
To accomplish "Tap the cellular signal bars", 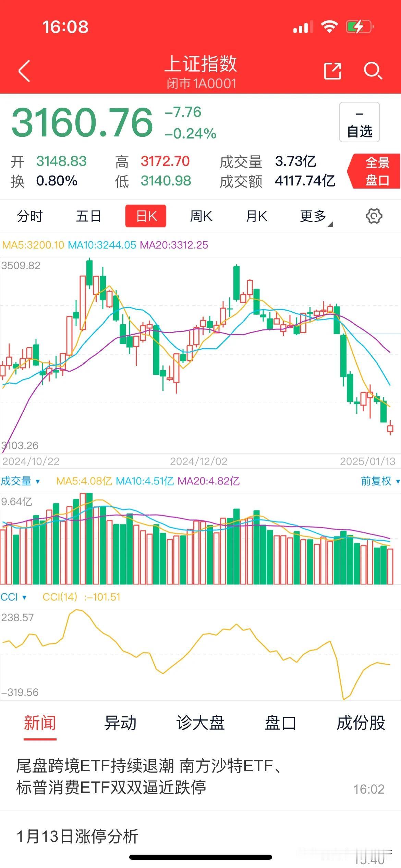I will pos(303,27).
